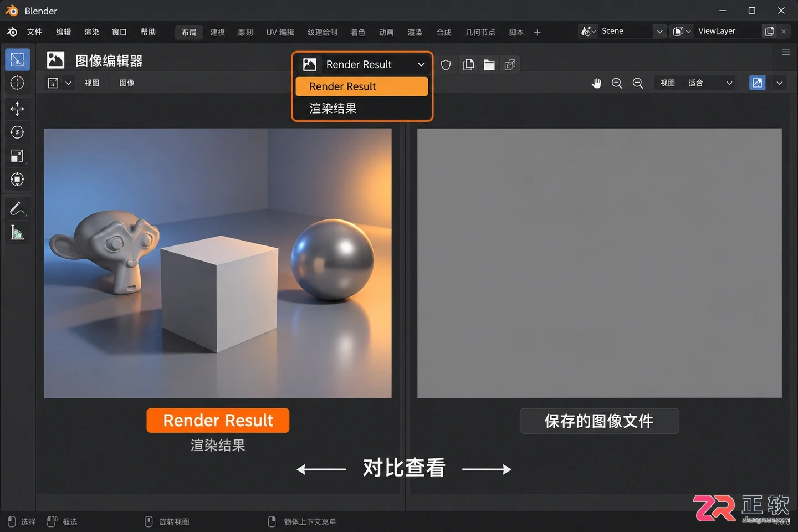Screen dimensions: 798x532
Task: Click the orange Render Result label button
Action: point(218,421)
